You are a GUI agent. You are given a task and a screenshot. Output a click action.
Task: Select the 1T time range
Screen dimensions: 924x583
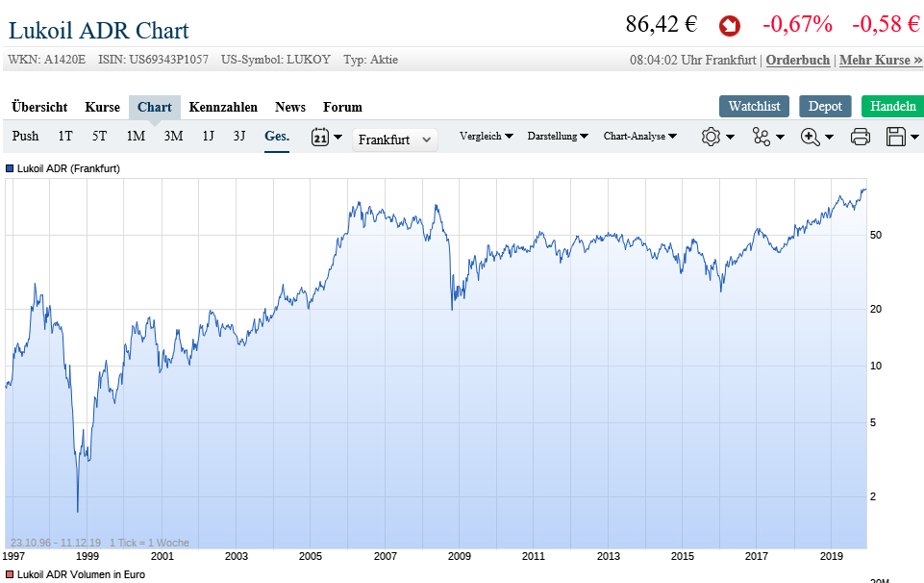point(64,137)
